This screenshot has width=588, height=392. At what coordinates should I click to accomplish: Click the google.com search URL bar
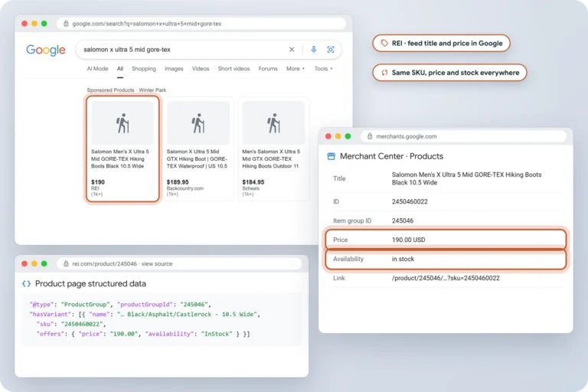[x=201, y=24]
